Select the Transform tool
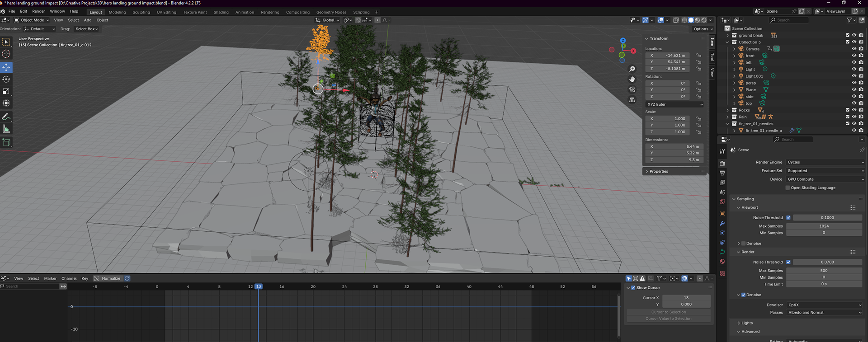Image resolution: width=868 pixels, height=342 pixels. coord(6,103)
